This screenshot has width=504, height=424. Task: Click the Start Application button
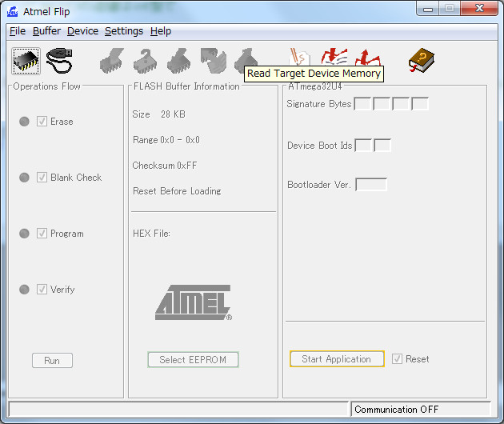point(337,358)
